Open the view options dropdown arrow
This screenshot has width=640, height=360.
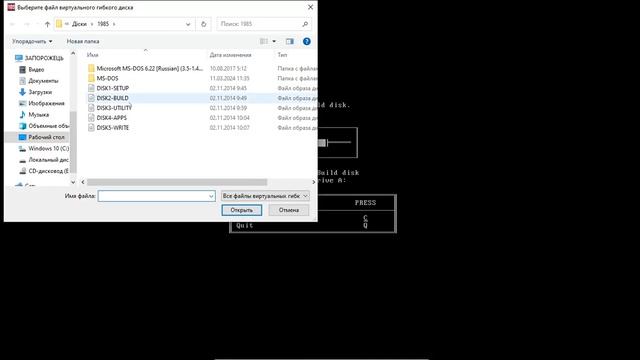[x=274, y=41]
